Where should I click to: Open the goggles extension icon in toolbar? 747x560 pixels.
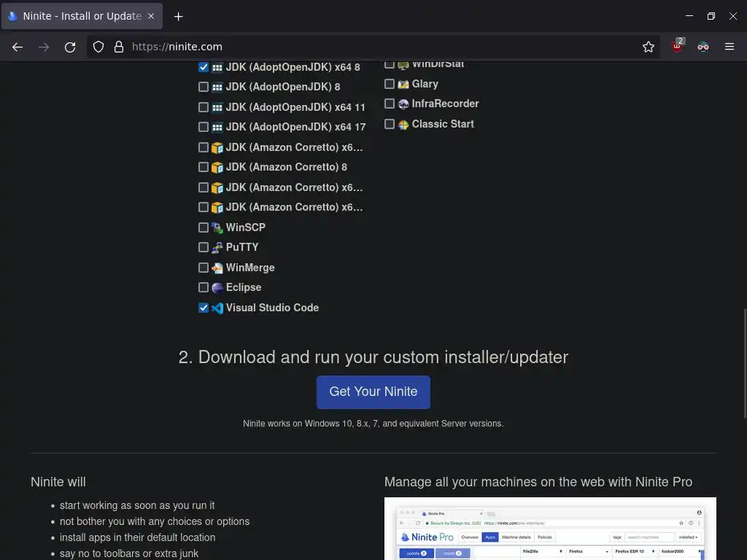tap(703, 47)
